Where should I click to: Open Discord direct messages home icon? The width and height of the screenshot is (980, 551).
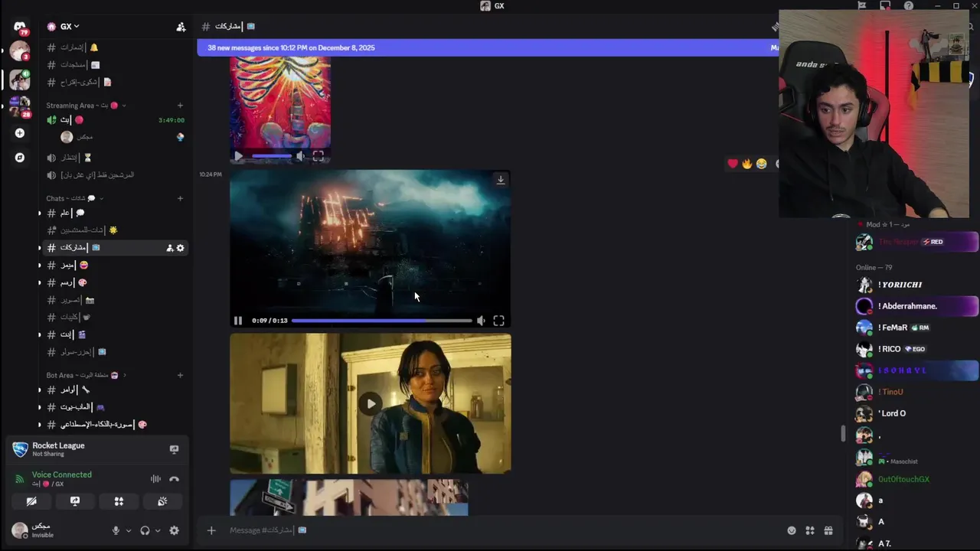click(x=20, y=26)
